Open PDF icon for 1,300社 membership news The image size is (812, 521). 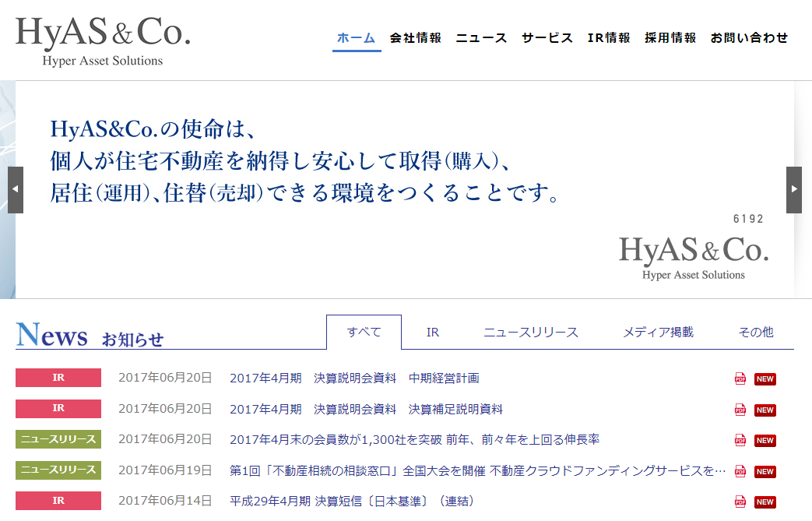(x=740, y=441)
